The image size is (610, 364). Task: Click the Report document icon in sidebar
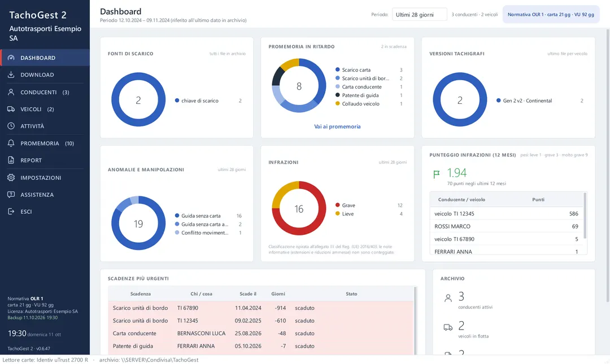click(x=11, y=160)
